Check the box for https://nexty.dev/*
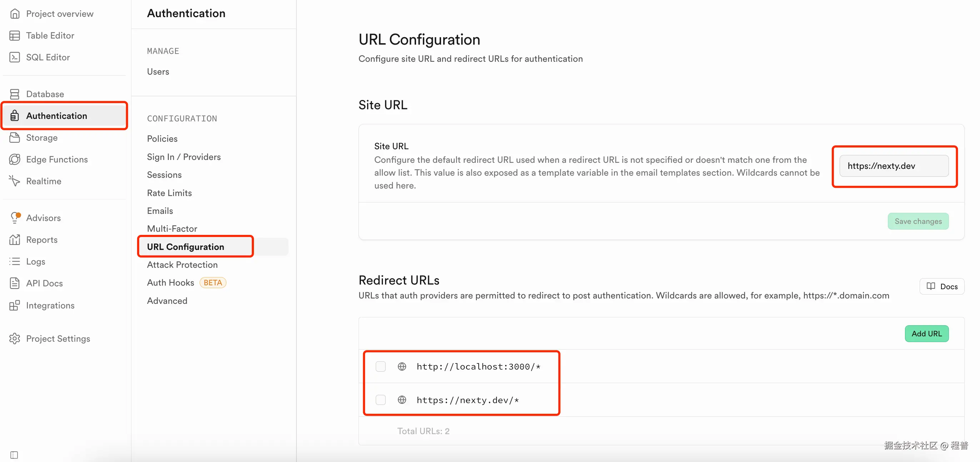 380,400
